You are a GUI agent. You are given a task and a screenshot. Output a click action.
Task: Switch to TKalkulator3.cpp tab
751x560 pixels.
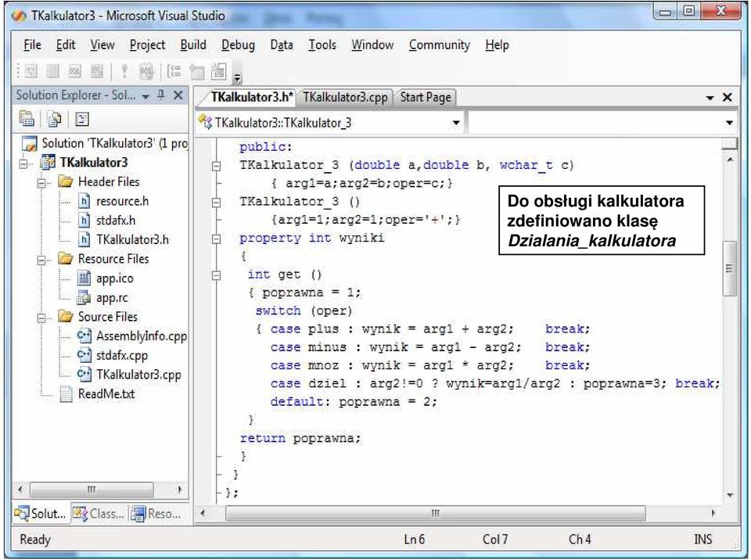pos(345,97)
